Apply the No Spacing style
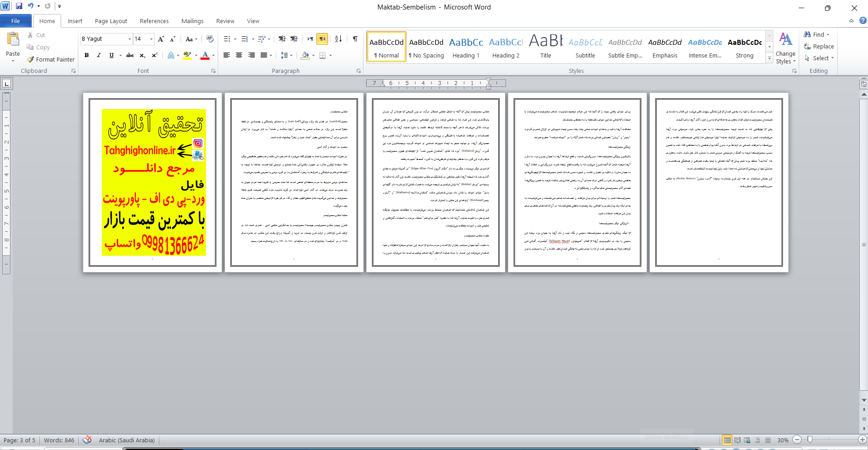This screenshot has width=868, height=450. [426, 47]
